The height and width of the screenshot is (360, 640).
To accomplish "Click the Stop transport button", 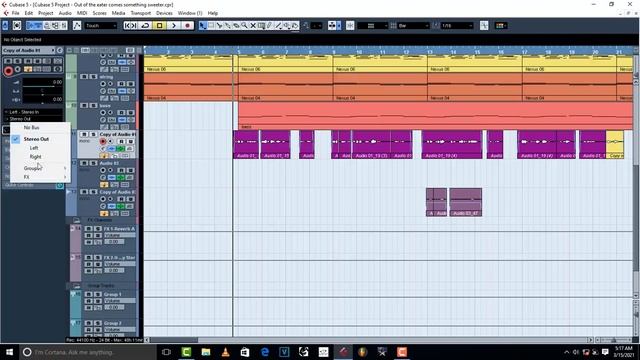I will point(160,26).
